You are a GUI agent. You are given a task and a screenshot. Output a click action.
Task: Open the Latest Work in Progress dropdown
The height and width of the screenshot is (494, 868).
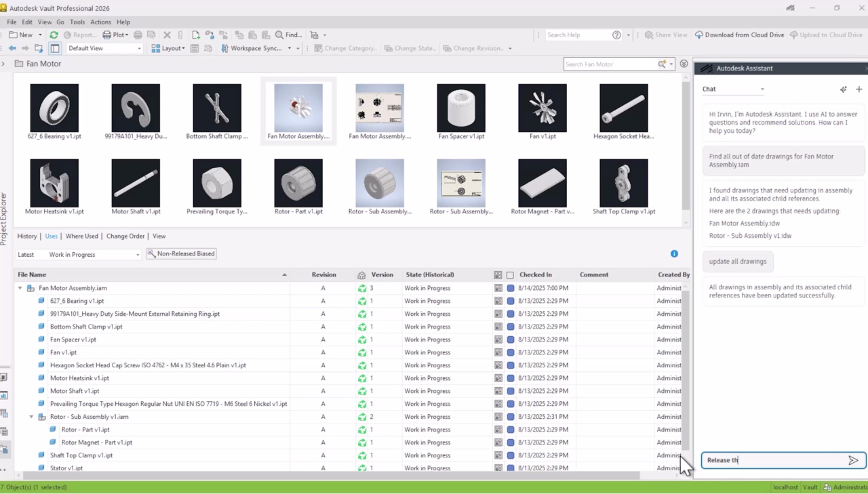click(79, 255)
